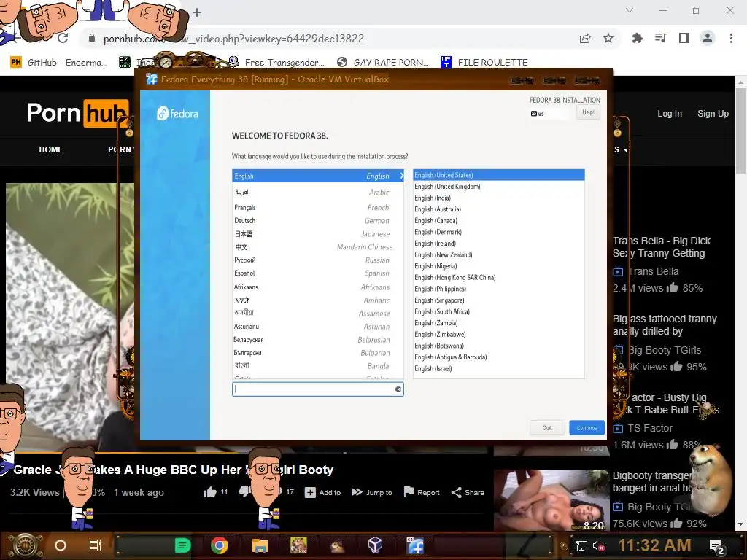This screenshot has height=560, width=747.
Task: Click the fedora logo in installer sidebar
Action: pos(177,113)
